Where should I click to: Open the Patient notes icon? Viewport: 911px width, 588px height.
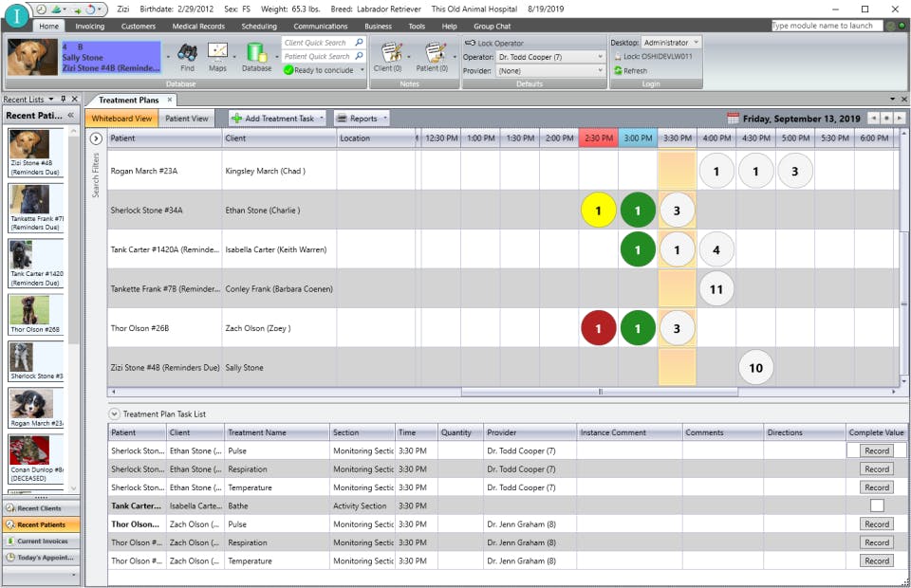point(434,52)
